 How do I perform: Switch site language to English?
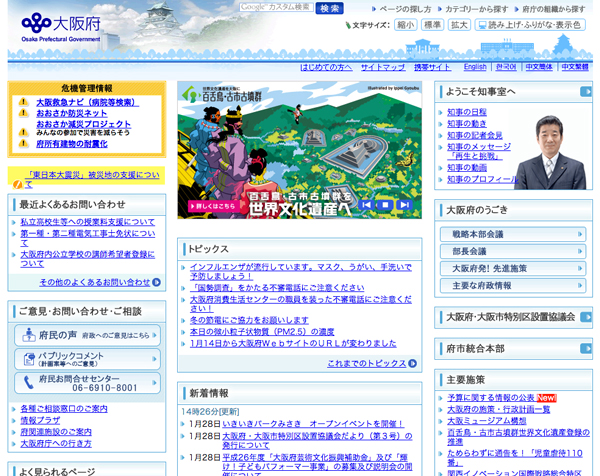475,67
